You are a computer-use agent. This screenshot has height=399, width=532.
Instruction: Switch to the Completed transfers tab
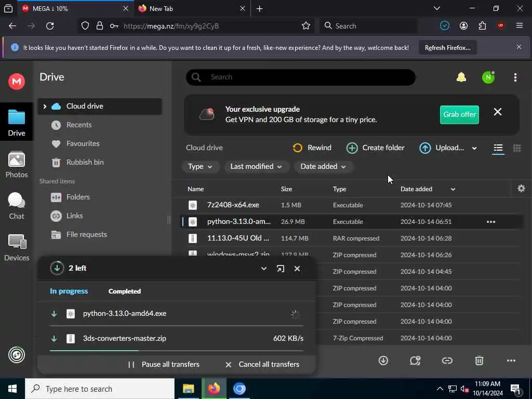pyautogui.click(x=125, y=291)
